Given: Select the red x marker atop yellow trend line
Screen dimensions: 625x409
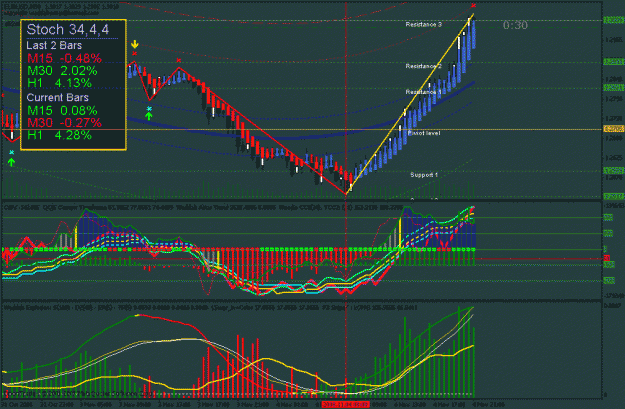Looking at the screenshot, I should (474, 6).
